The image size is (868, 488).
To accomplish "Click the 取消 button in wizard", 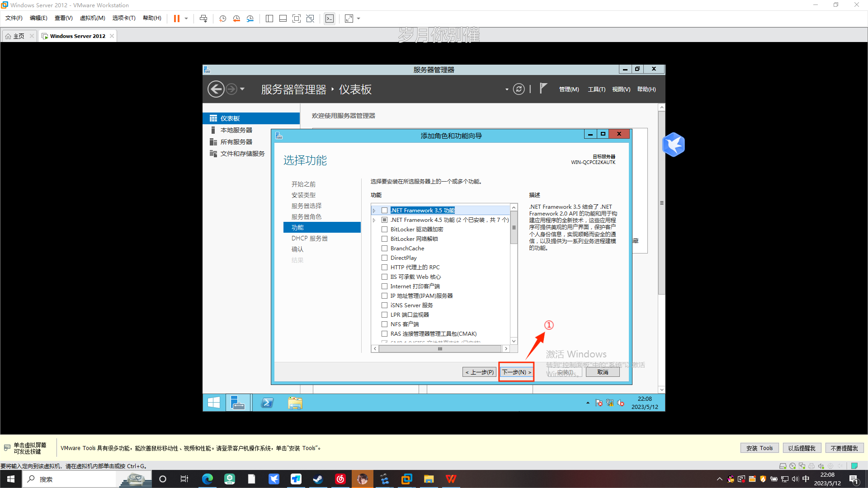I will (603, 372).
